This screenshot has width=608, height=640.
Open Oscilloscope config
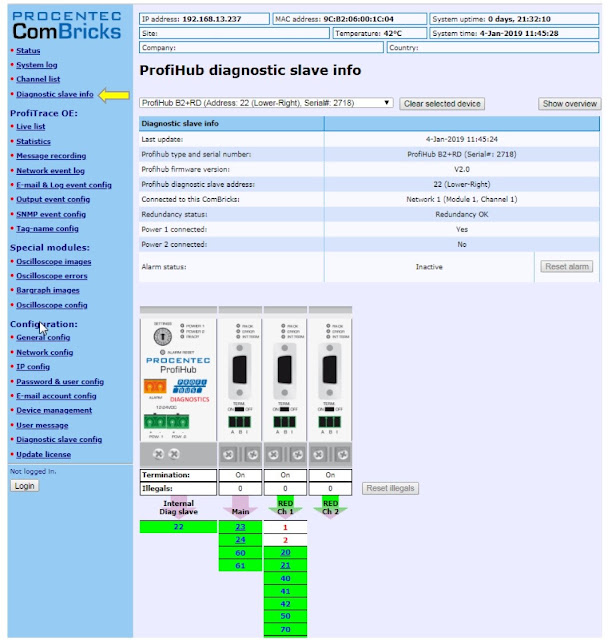(52, 305)
